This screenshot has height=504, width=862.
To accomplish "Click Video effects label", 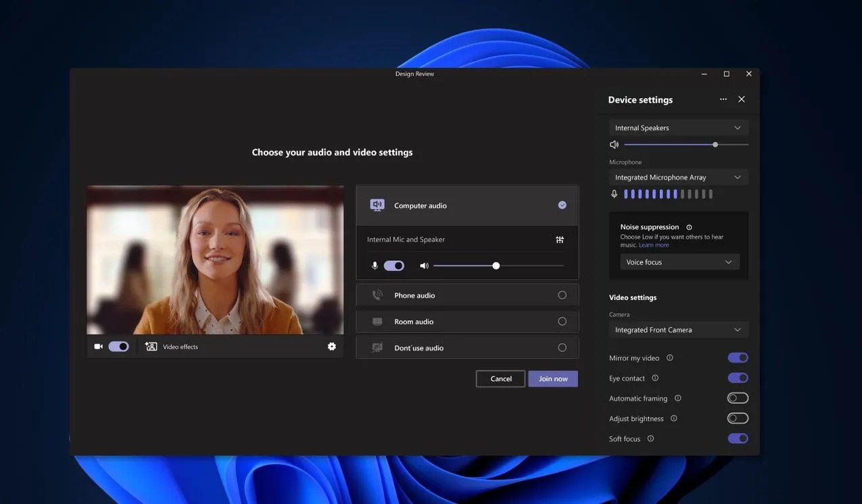I will click(x=181, y=347).
